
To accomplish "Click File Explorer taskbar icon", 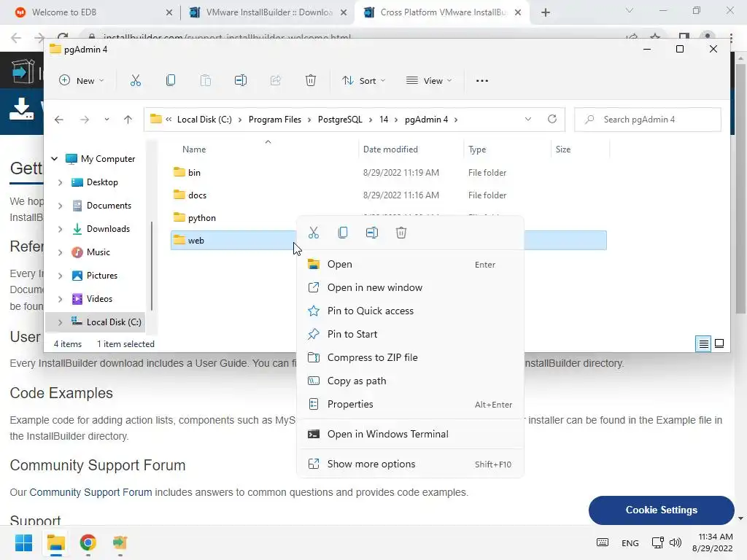I will (x=55, y=542).
